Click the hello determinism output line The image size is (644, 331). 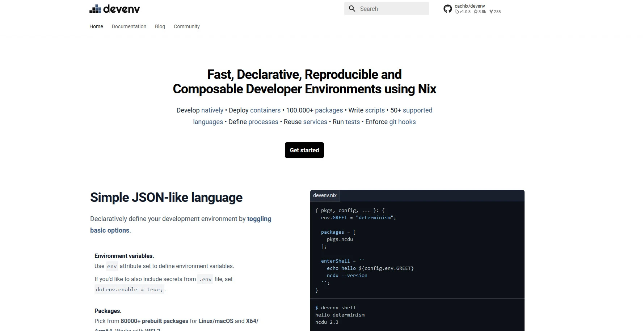340,315
